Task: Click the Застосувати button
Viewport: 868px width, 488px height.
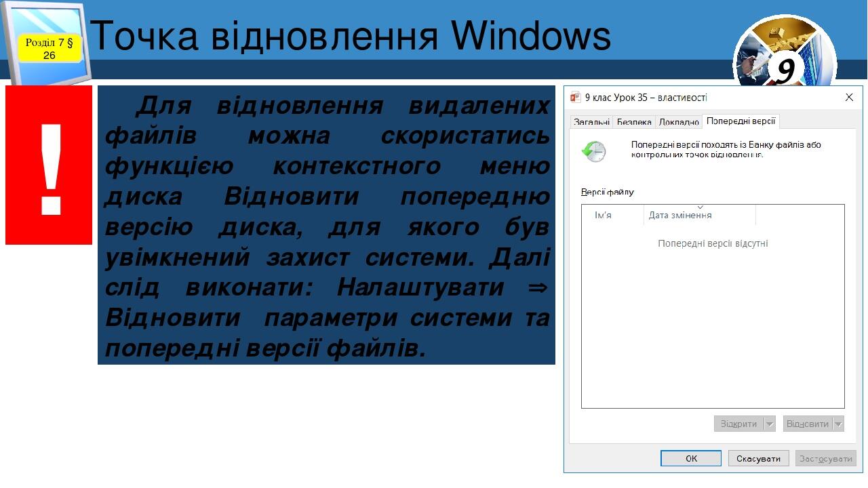Action: click(x=825, y=459)
